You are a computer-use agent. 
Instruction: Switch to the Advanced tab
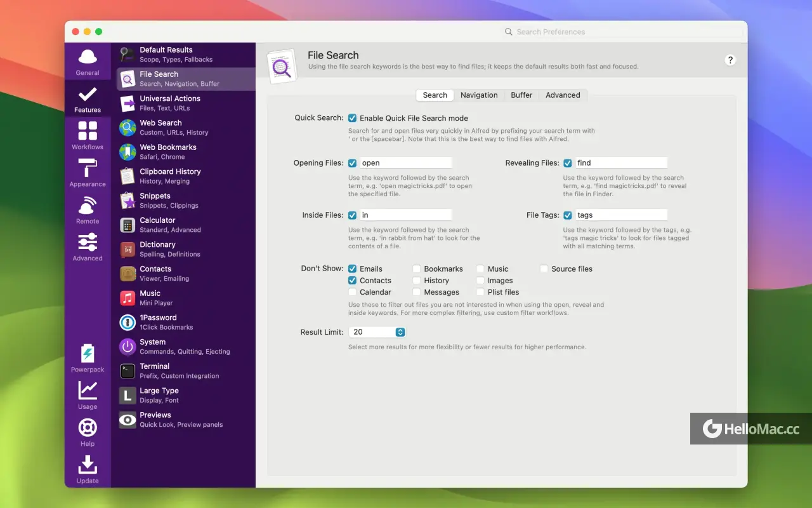tap(563, 95)
